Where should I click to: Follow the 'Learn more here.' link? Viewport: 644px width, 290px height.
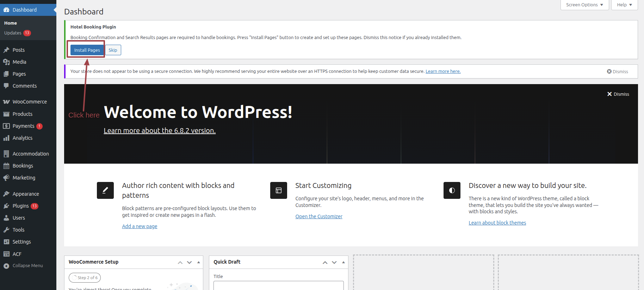[443, 71]
